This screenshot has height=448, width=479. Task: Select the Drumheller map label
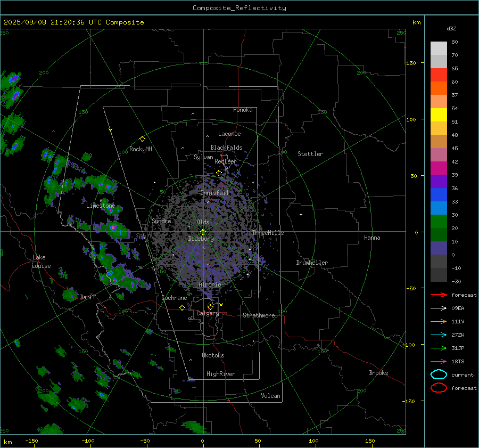click(312, 263)
